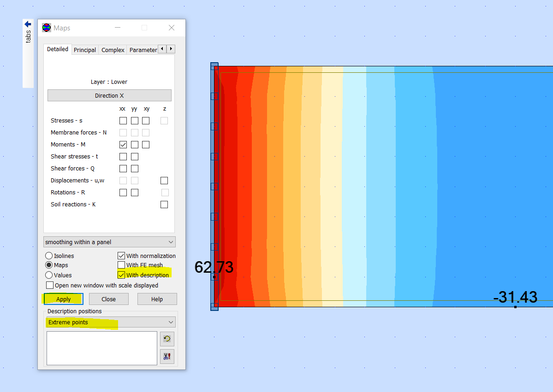The image size is (553, 392).
Task: Click the blue back arrow above the tabs label
Action: click(x=27, y=24)
